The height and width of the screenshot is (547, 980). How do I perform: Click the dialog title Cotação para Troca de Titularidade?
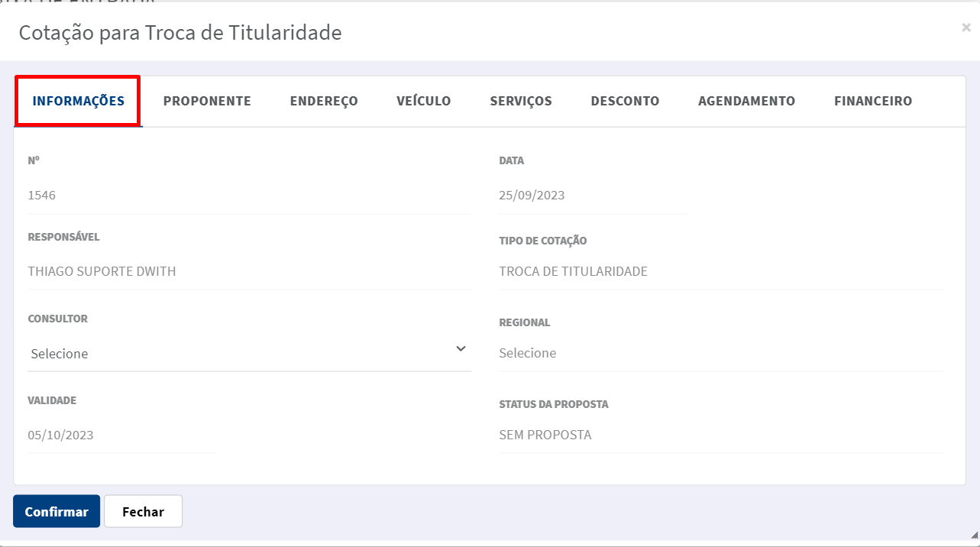pos(180,32)
